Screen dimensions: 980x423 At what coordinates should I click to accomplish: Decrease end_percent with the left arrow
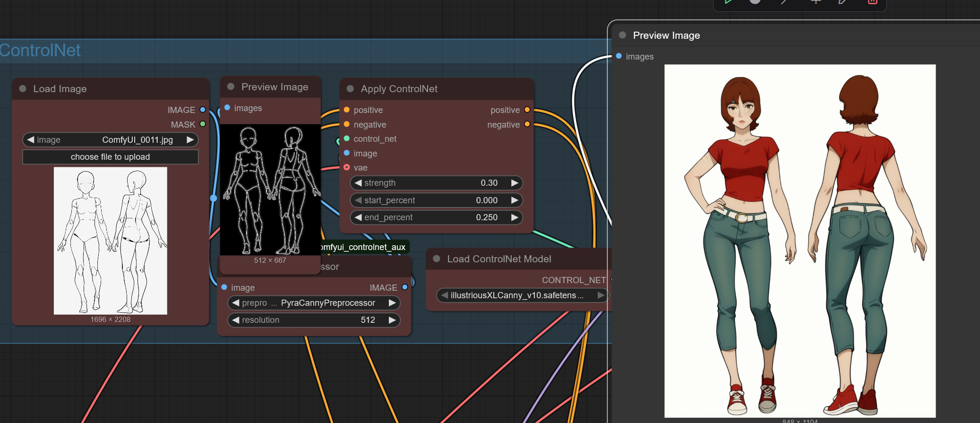358,217
